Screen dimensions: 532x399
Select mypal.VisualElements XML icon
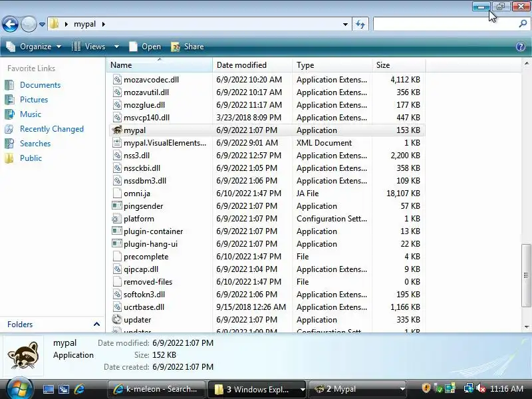coord(117,142)
